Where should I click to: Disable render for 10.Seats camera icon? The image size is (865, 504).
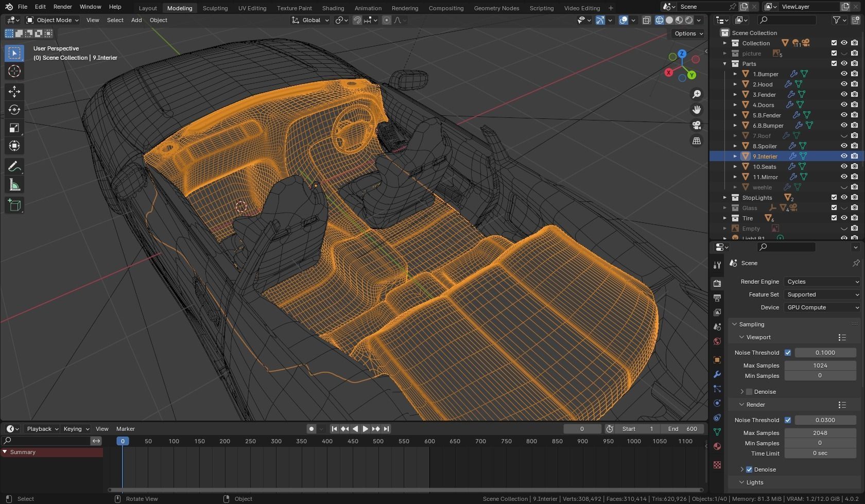tap(855, 166)
